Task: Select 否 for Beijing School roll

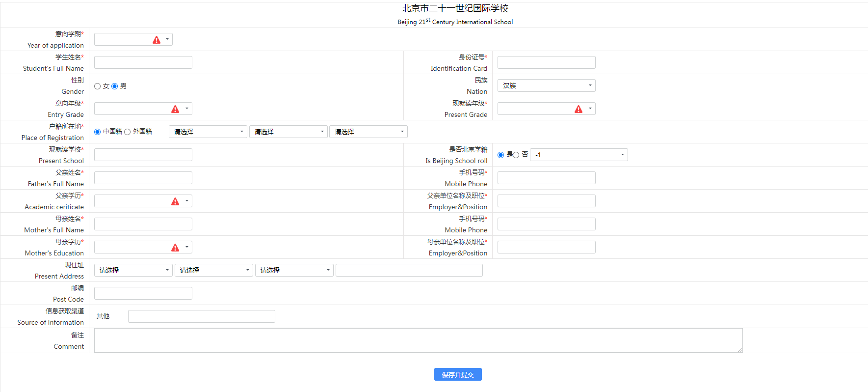Action: pos(516,155)
